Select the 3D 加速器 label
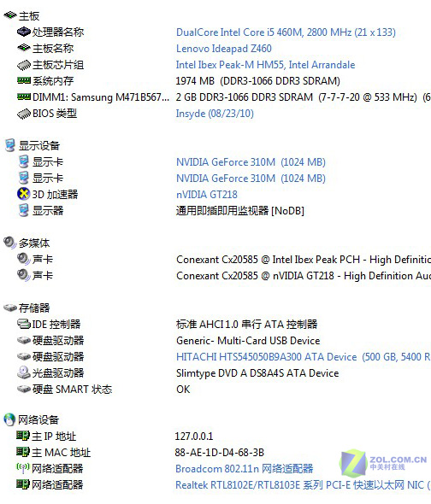 [x=55, y=195]
